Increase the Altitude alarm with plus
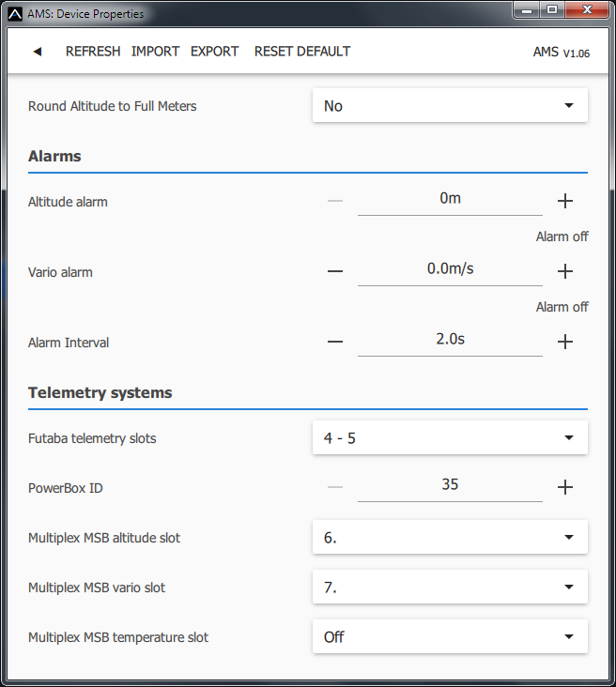Screen dimensions: 616x687 point(564,201)
